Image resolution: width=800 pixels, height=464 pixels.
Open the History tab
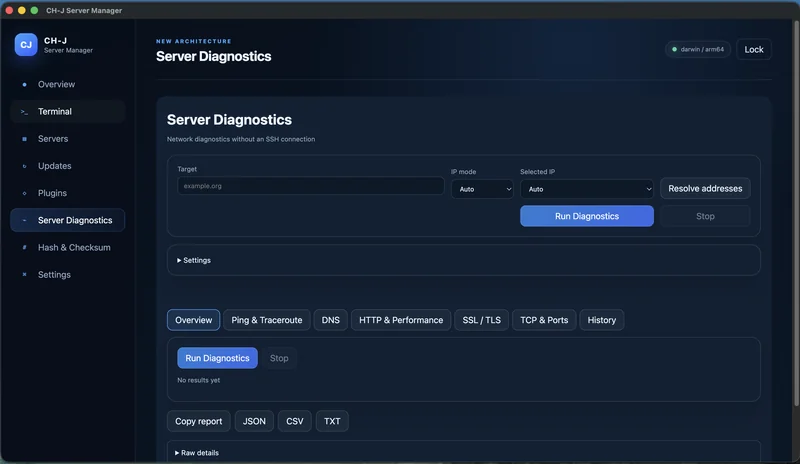602,320
